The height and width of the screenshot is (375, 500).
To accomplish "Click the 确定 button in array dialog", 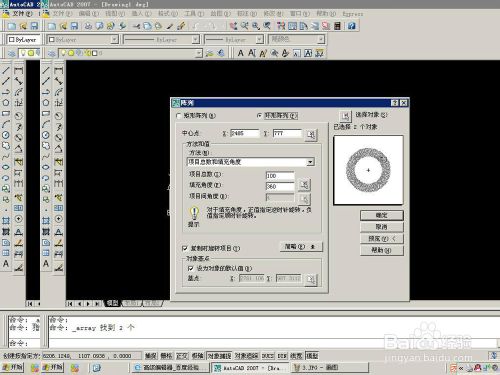I will 382,215.
